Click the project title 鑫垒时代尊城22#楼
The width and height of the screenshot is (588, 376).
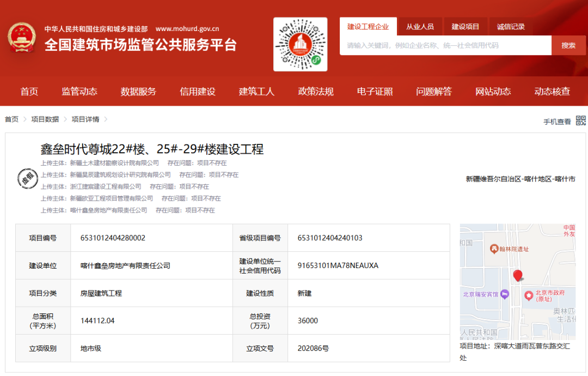pos(152,149)
